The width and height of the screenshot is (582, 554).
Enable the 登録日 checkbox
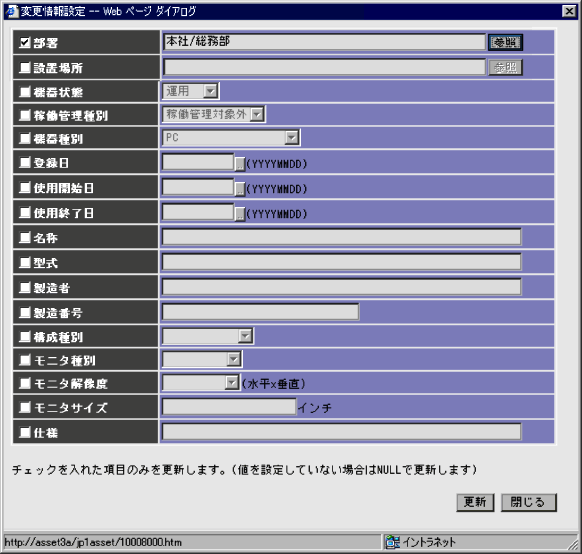pyautogui.click(x=24, y=162)
